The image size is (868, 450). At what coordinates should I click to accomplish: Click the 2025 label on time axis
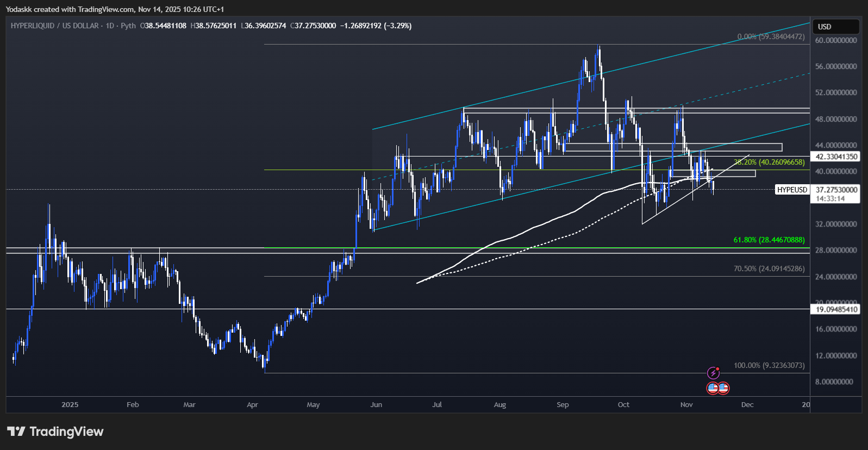(70, 405)
